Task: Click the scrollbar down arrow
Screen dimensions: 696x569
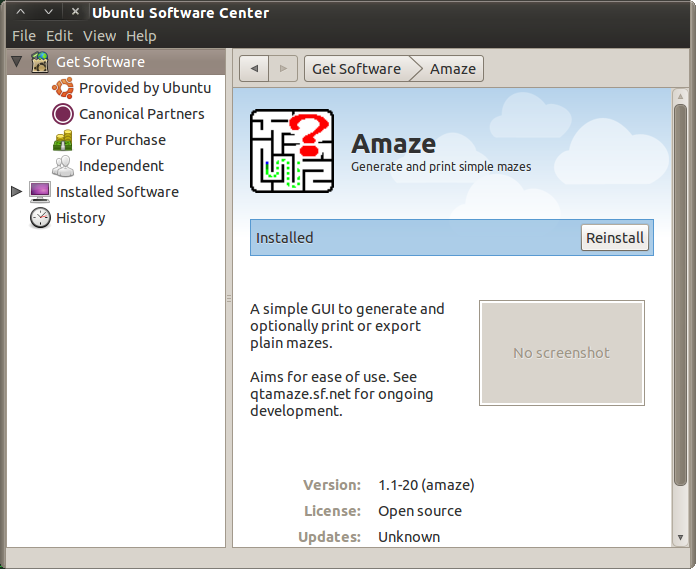Action: pyautogui.click(x=680, y=537)
